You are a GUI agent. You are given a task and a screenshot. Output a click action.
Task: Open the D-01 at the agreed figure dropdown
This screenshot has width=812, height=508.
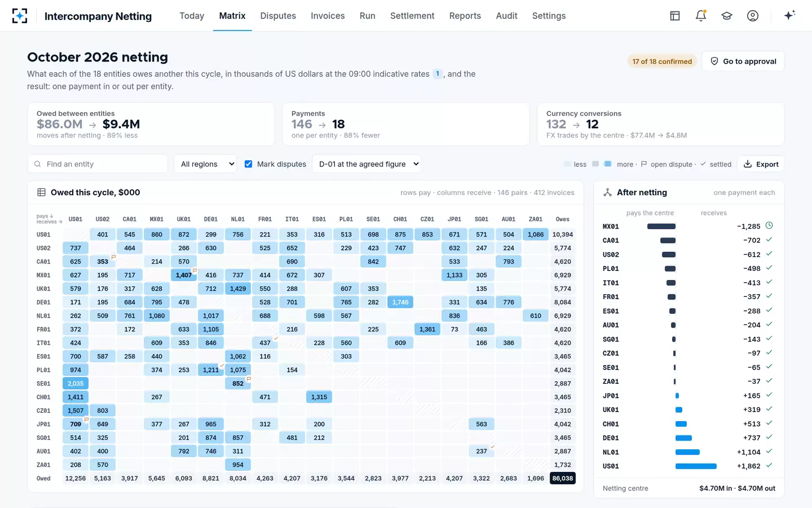tap(367, 164)
